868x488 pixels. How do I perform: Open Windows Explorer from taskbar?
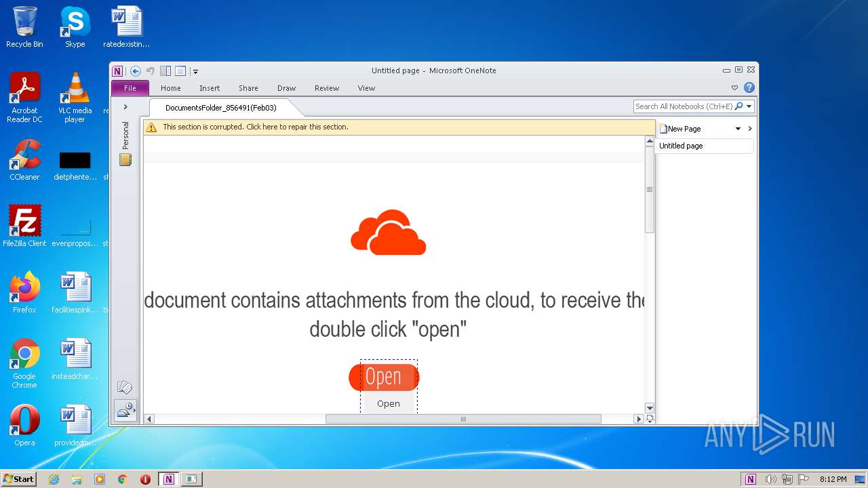click(77, 479)
